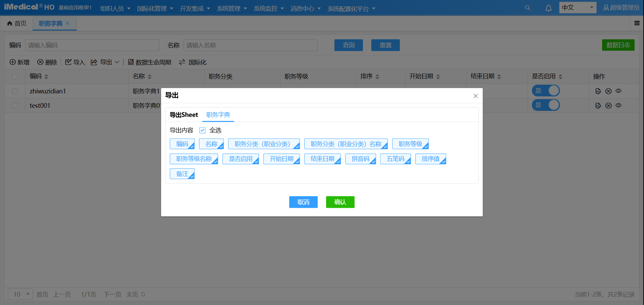
Task: Sort by 编码 column
Action: tap(46, 77)
